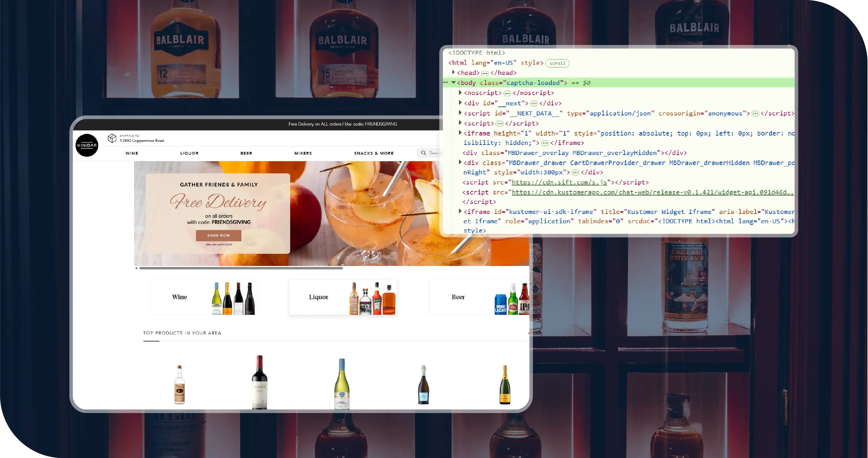Expand the head element node
868x458 pixels.
tap(453, 72)
